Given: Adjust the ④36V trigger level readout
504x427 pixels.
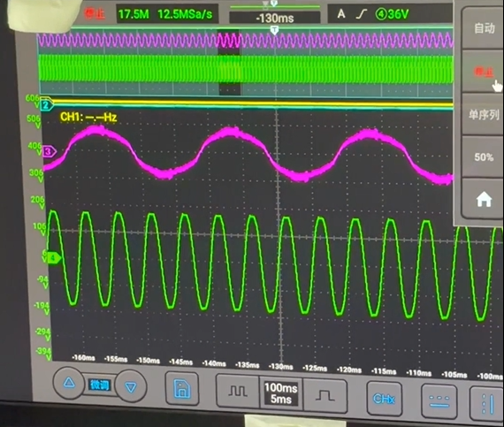Looking at the screenshot, I should 392,14.
